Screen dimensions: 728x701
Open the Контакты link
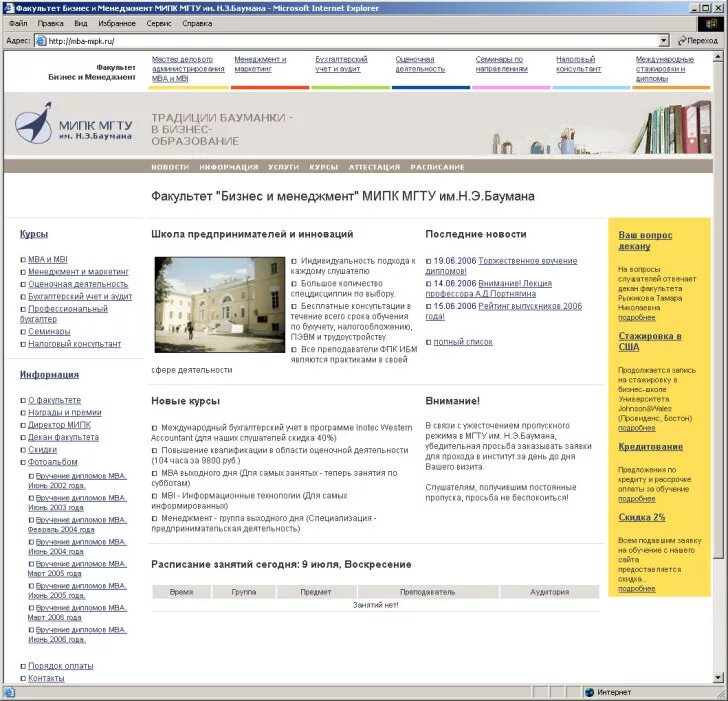(x=46, y=678)
